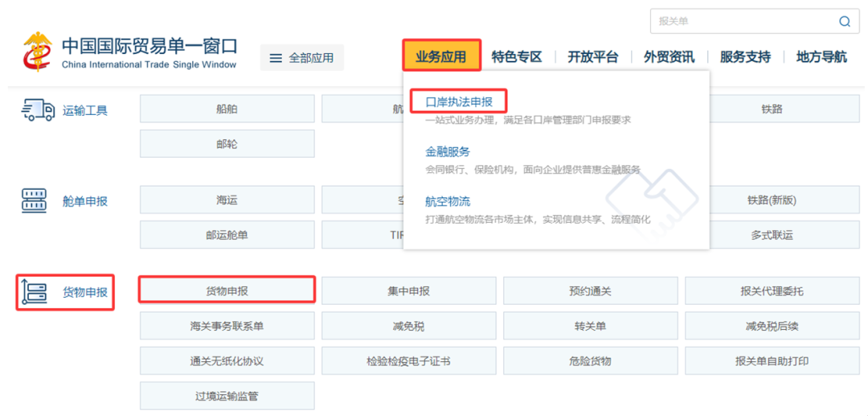Open the 报关单自助打印 button
The height and width of the screenshot is (416, 868).
772,360
